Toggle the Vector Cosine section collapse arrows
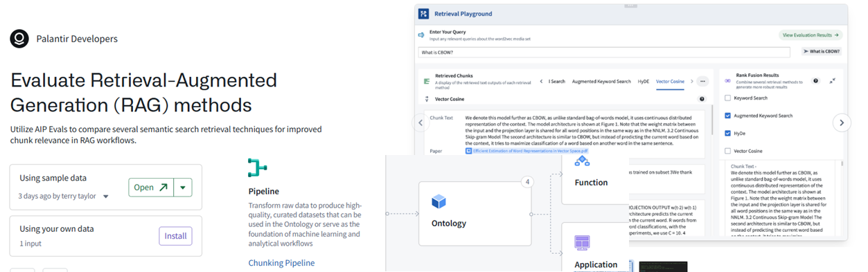Image resolution: width=868 pixels, height=272 pixels. (427, 99)
